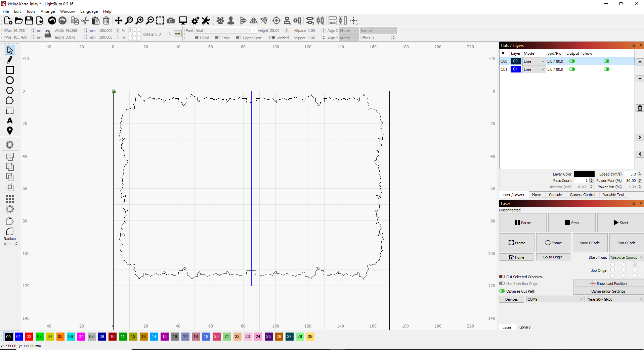Toggle Italic text switch
This screenshot has width=644, height=350.
tap(218, 38)
